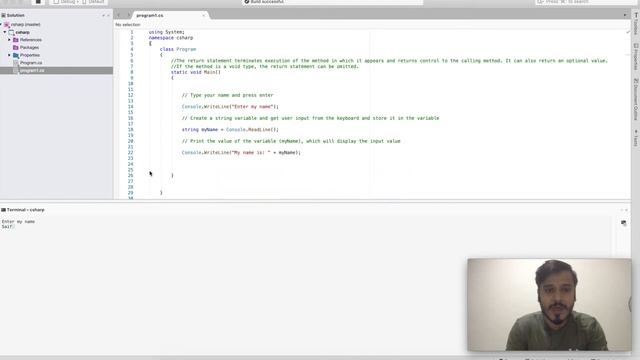Stop the running program with the stop button

[x=38, y=2]
